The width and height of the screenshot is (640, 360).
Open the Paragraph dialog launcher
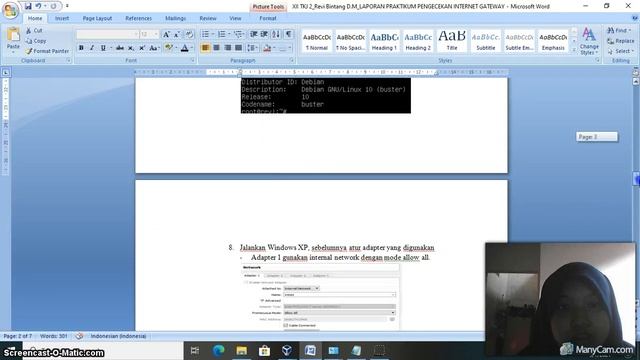(292, 60)
